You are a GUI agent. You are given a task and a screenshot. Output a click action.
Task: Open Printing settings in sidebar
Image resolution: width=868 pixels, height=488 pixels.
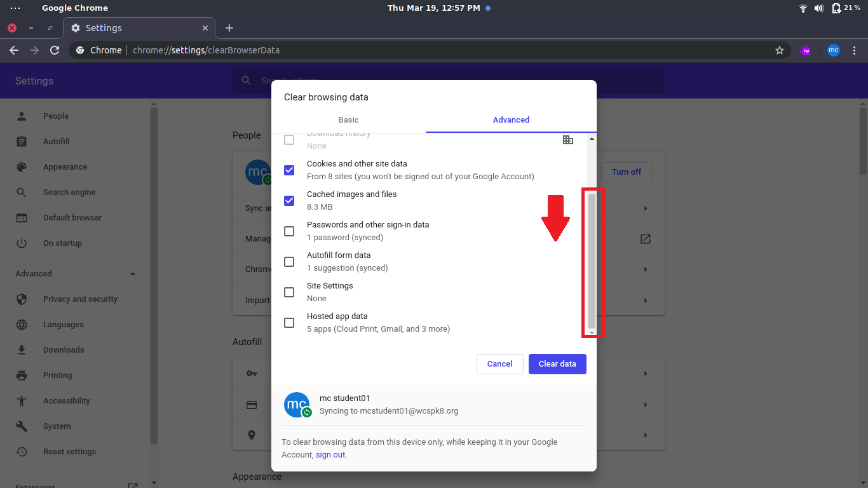57,376
